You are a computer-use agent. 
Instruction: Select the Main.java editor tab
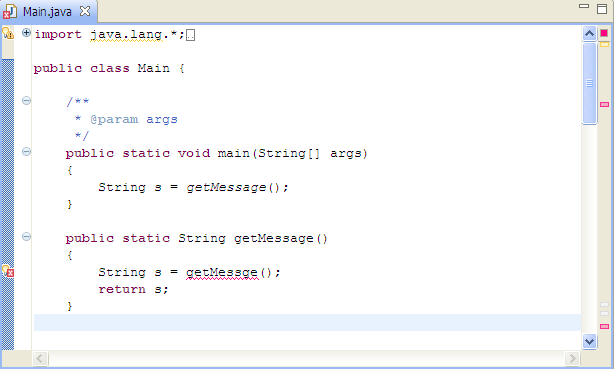coord(47,12)
